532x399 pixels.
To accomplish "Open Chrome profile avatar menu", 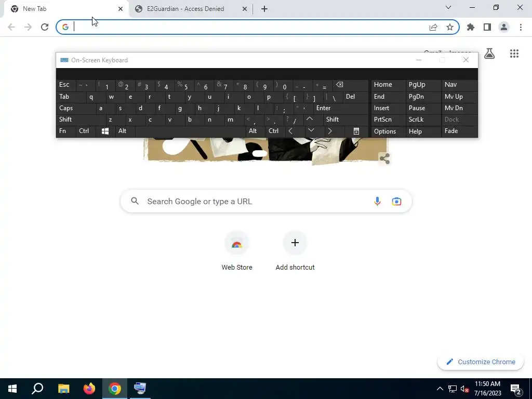I will pyautogui.click(x=504, y=27).
